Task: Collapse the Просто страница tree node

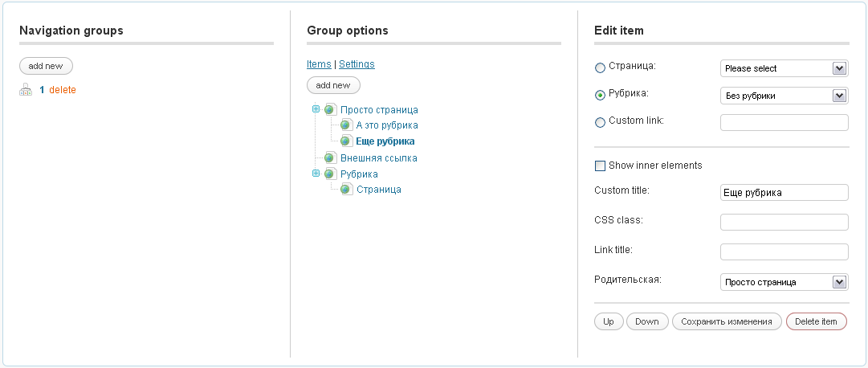Action: tap(316, 108)
